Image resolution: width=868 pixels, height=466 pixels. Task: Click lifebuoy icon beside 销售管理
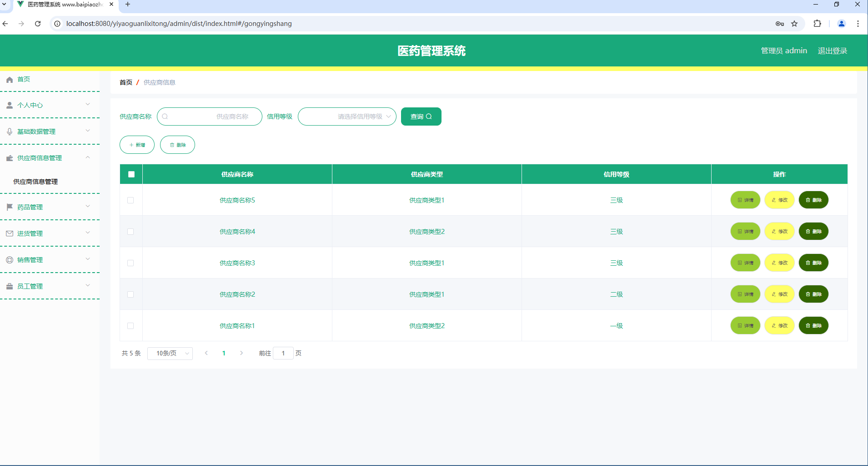10,260
